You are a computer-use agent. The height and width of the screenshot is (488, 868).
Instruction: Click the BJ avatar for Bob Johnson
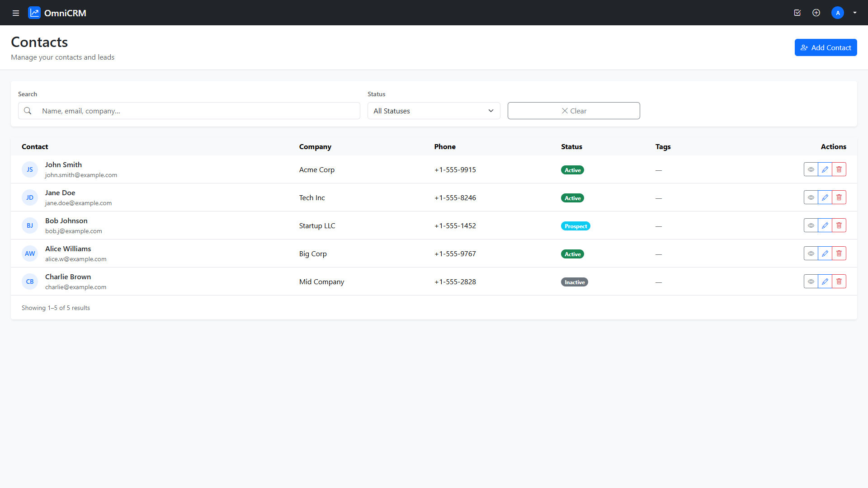(x=30, y=225)
